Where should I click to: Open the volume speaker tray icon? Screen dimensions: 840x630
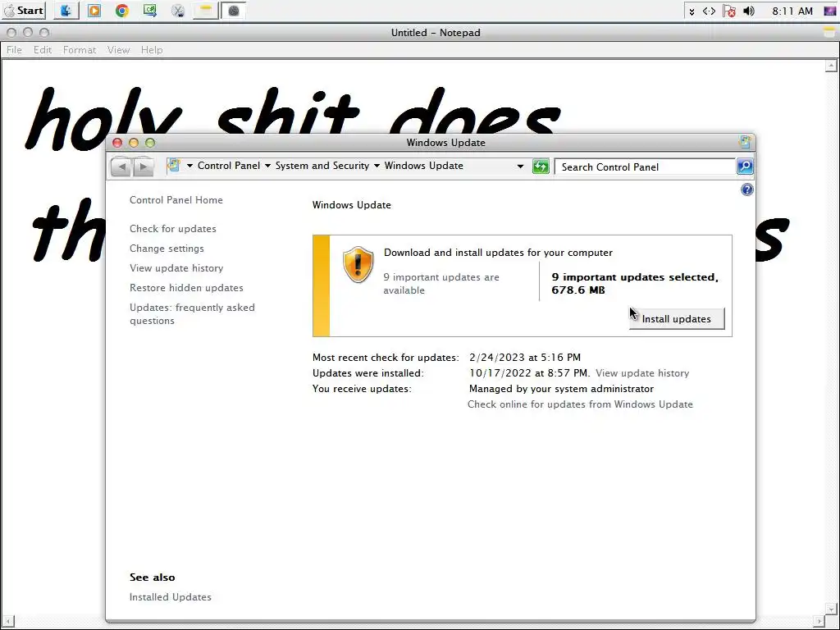click(x=749, y=11)
